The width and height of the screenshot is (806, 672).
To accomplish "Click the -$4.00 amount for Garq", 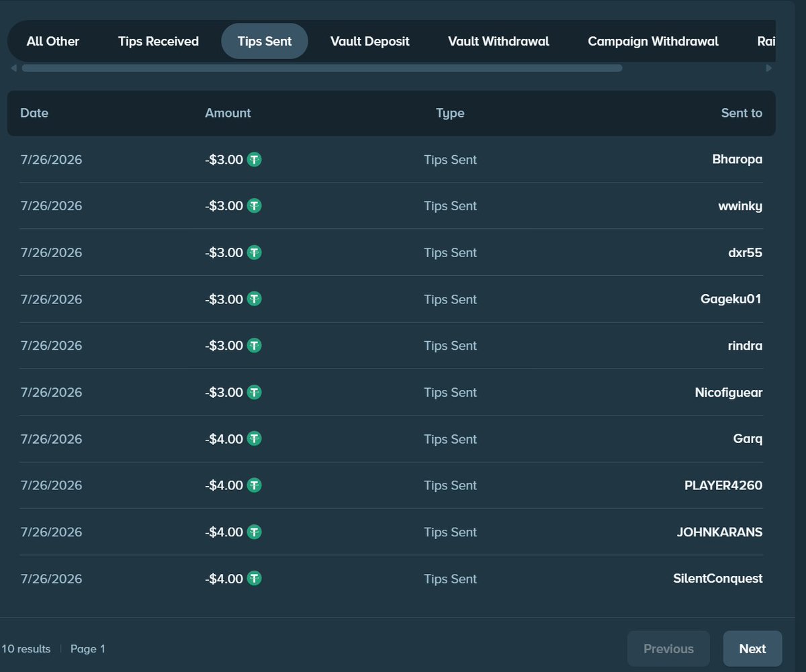I will (x=224, y=439).
